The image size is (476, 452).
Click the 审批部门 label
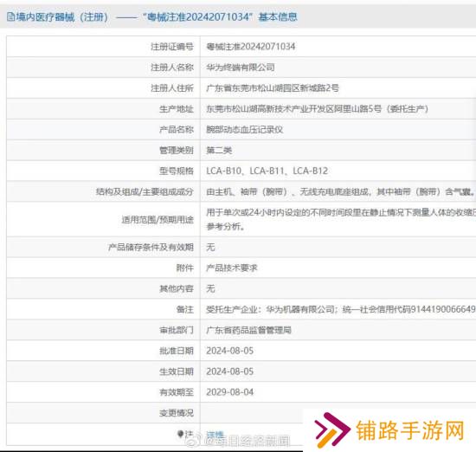click(177, 330)
